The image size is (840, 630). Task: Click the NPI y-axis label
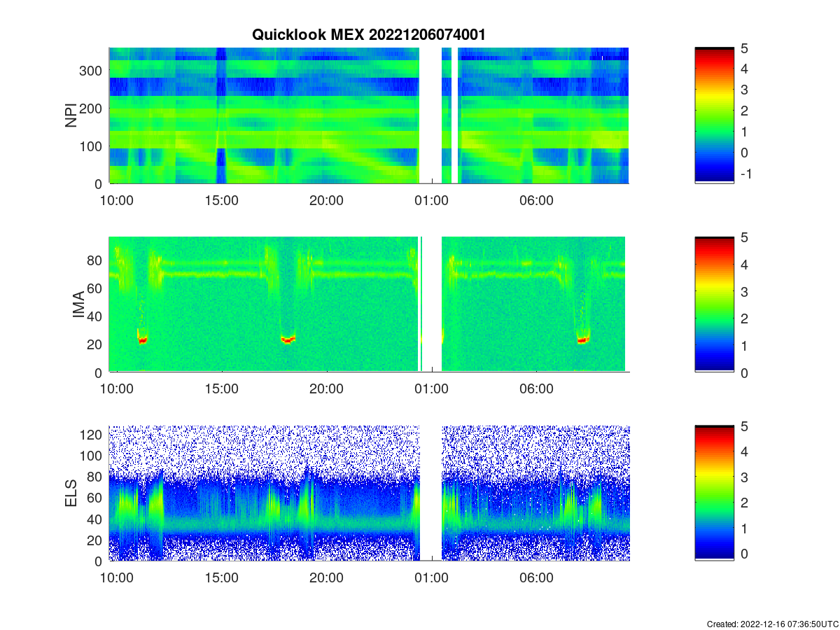tap(71, 115)
